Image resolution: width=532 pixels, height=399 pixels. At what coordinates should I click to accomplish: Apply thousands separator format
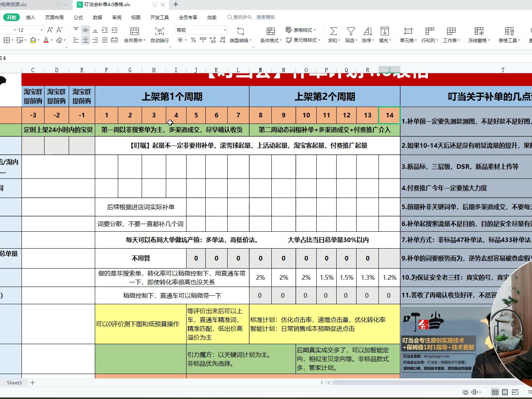click(203, 40)
